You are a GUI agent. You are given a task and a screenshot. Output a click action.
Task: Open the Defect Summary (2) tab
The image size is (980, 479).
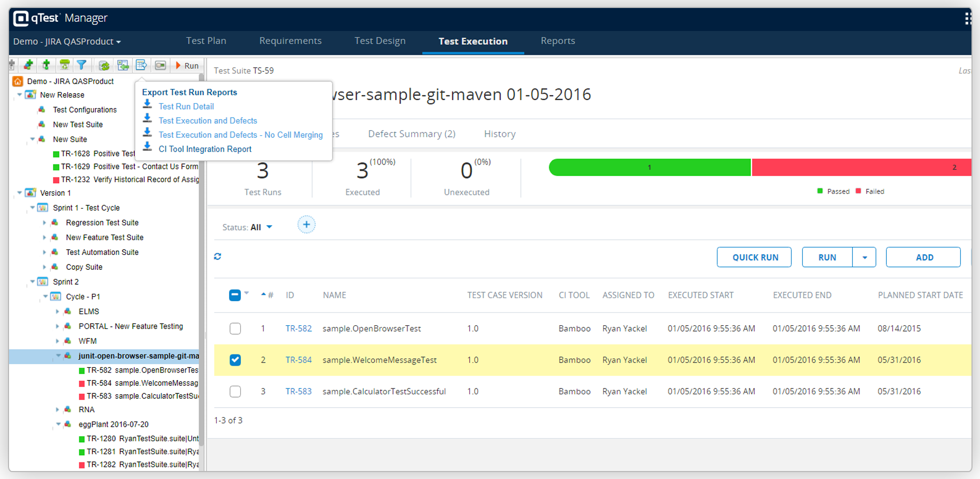[412, 134]
